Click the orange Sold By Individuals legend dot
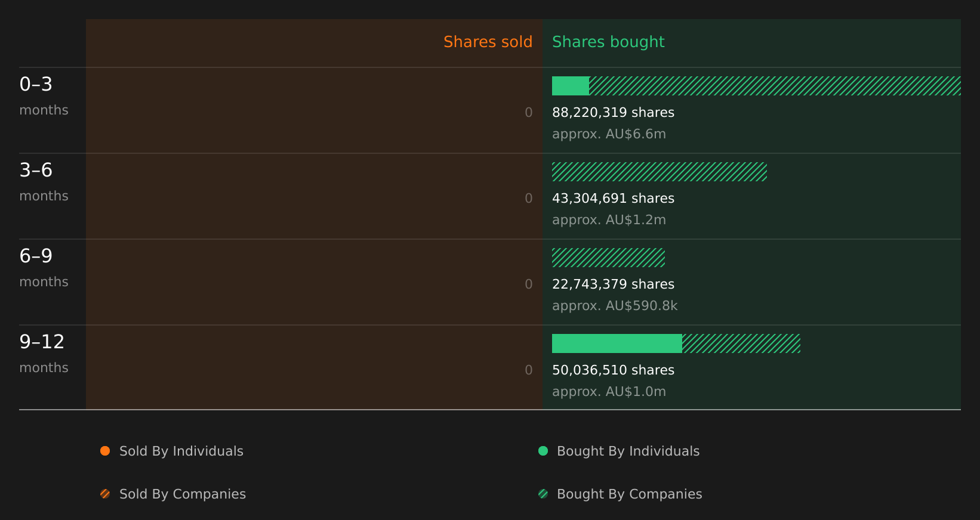Screen dimensions: 980x520 pos(105,451)
